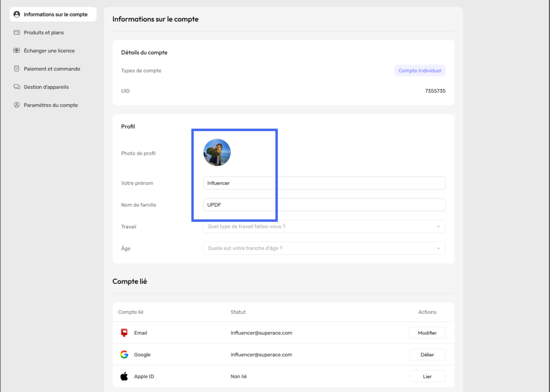This screenshot has width=550, height=392.
Task: Go to Échanger une licence
Action: pos(49,50)
